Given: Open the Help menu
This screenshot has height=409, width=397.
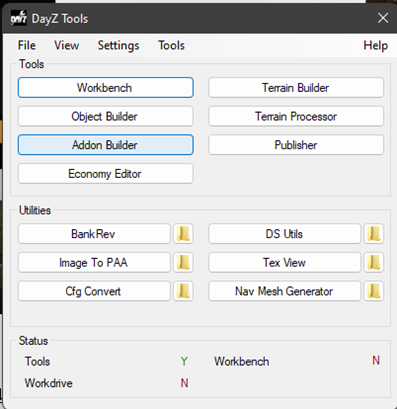Looking at the screenshot, I should click(375, 45).
